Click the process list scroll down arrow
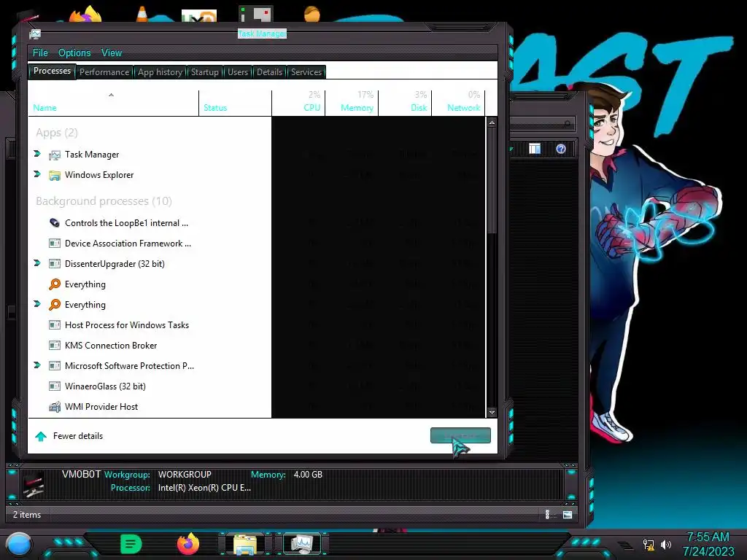 click(x=492, y=413)
